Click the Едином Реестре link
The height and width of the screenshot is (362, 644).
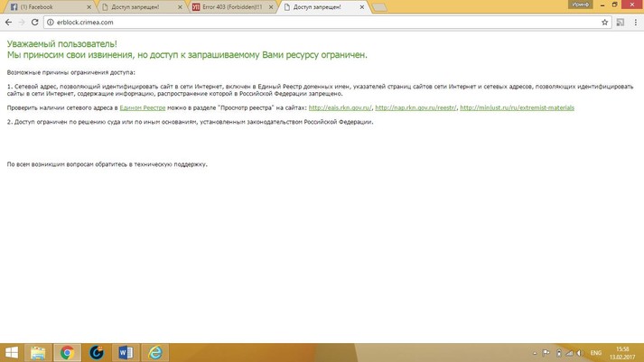[x=142, y=108]
